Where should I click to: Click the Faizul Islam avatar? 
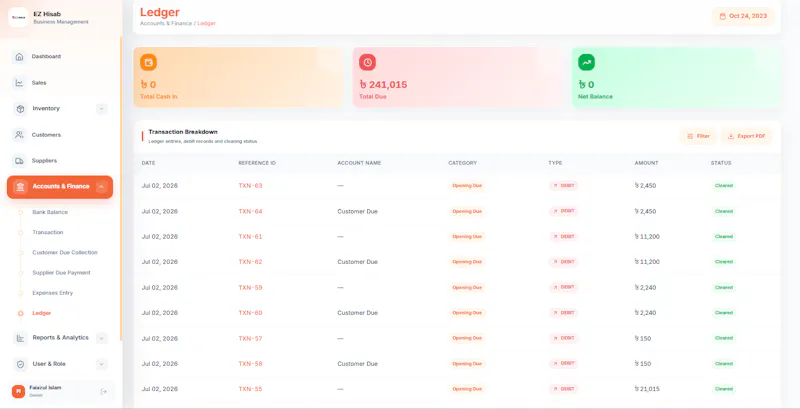pyautogui.click(x=18, y=391)
